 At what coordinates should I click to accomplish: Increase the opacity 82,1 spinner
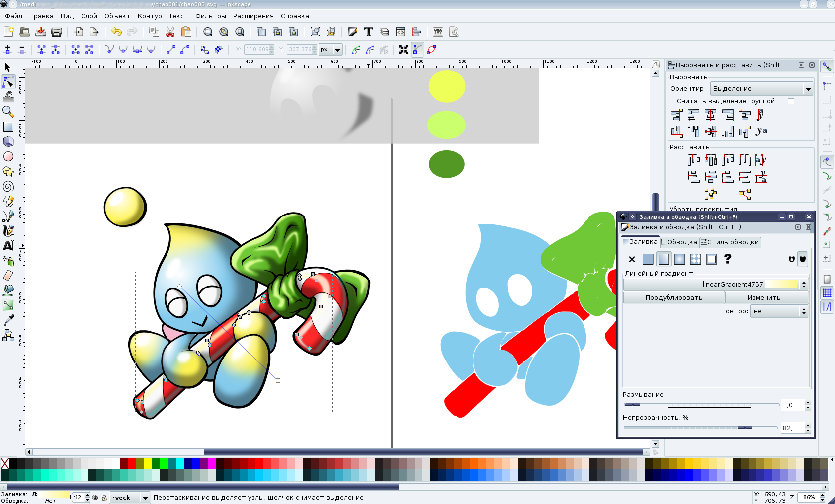pyautogui.click(x=808, y=425)
